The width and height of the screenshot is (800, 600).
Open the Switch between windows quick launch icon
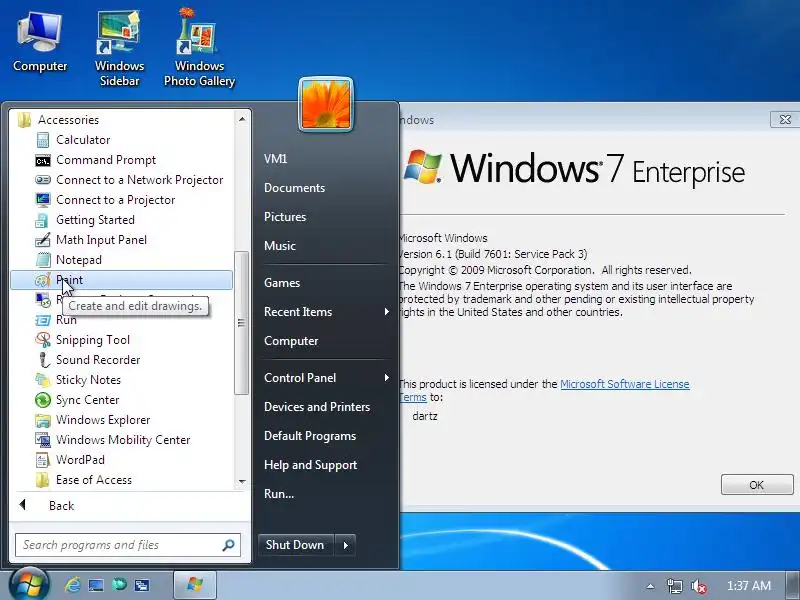[x=141, y=585]
